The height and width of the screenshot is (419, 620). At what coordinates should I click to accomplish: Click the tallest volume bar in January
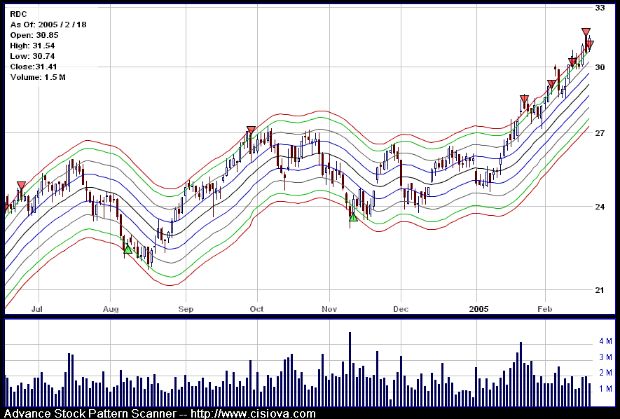(x=521, y=374)
